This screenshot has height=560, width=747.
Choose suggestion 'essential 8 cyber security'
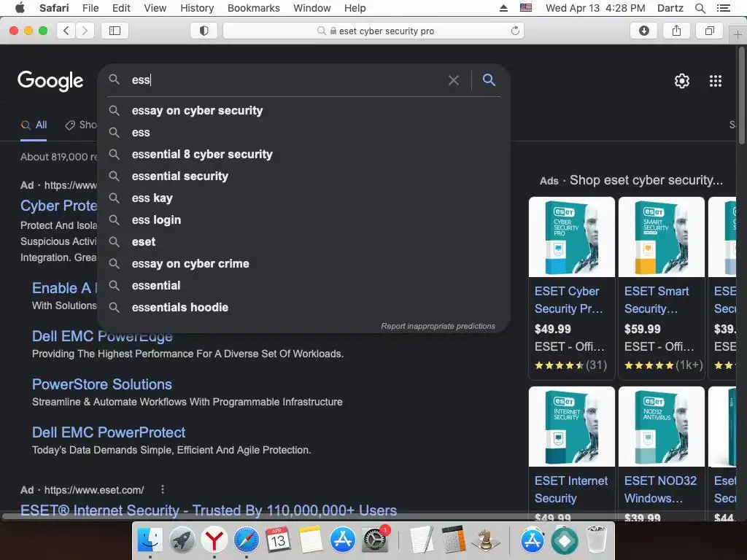click(x=304, y=155)
